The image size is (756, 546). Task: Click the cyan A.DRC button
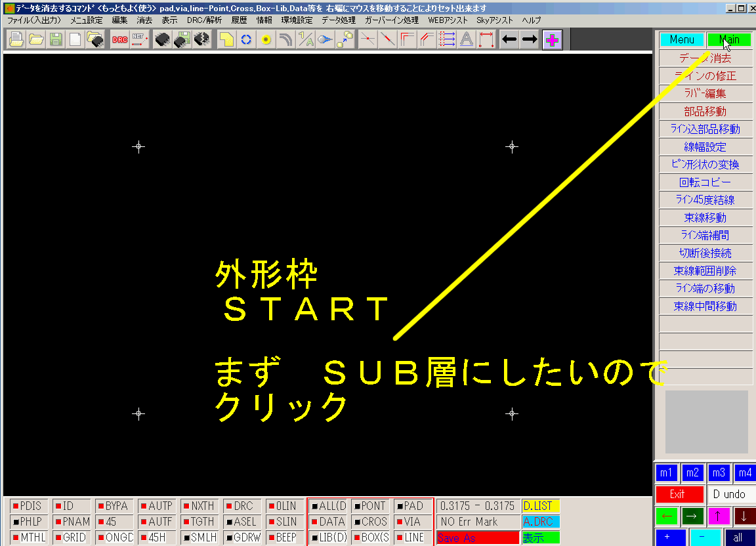point(541,522)
